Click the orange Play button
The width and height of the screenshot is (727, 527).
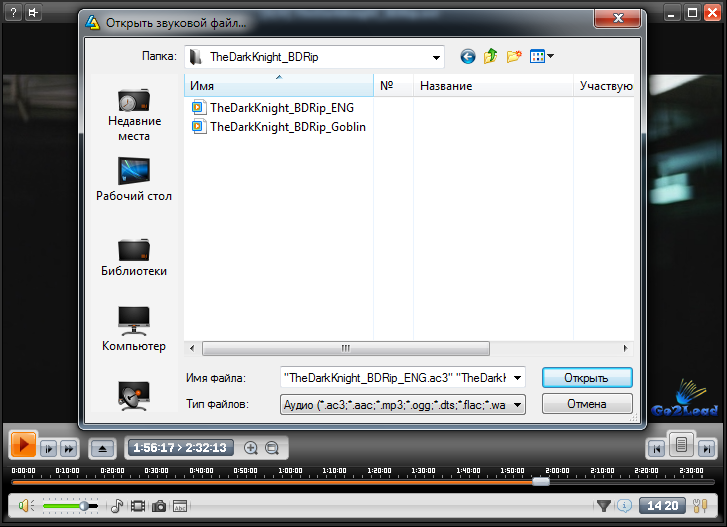click(x=23, y=445)
